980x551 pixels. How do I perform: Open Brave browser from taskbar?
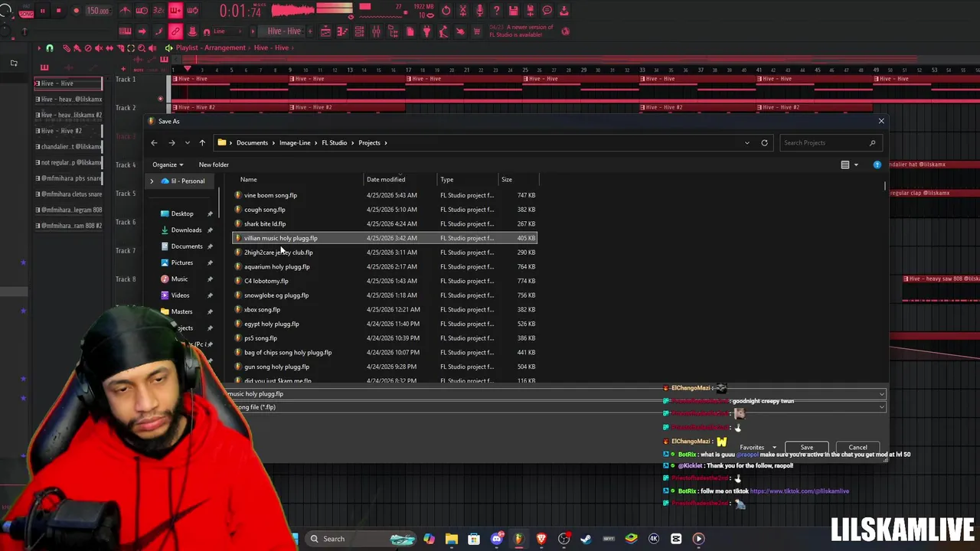tap(541, 539)
